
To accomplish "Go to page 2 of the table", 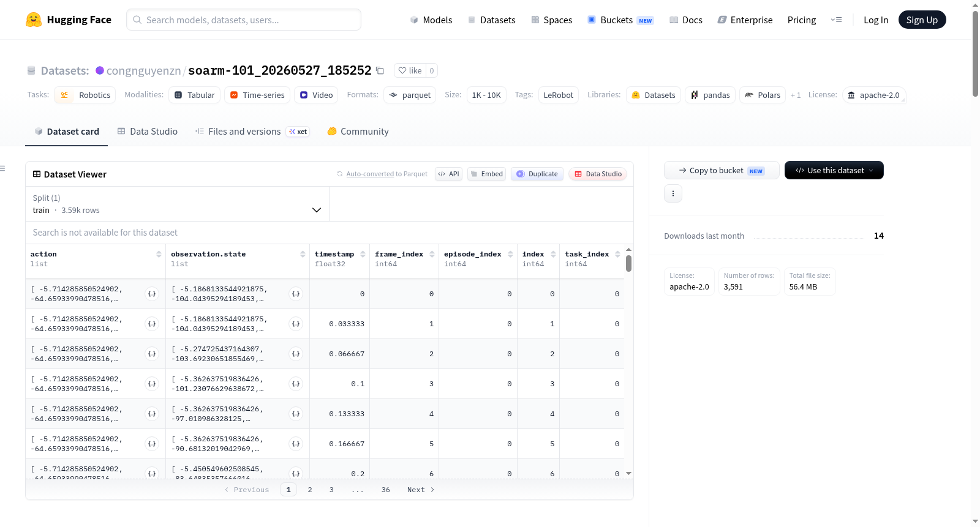I will pos(310,490).
